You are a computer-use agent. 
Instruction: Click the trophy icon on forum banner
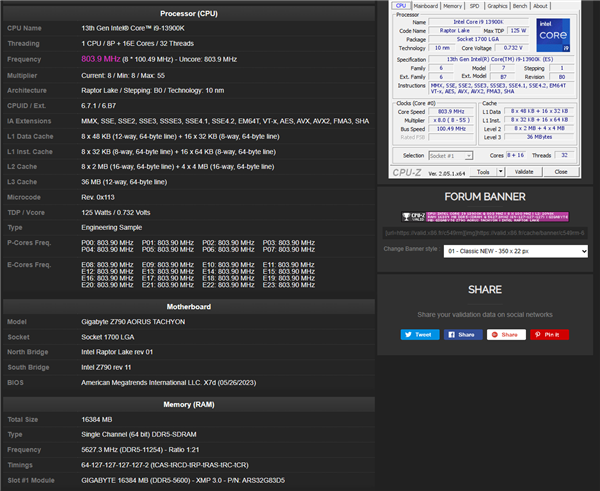(x=406, y=217)
